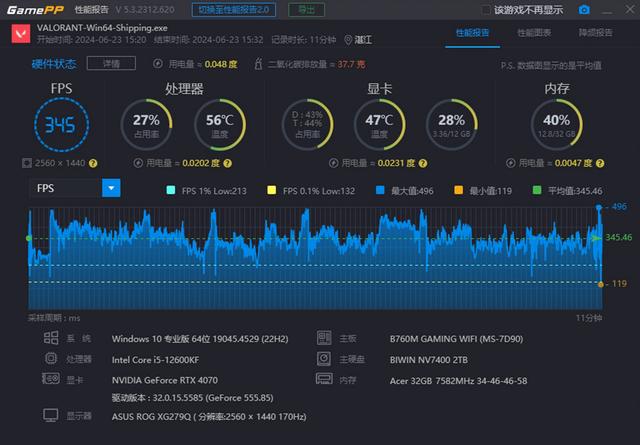Open help icon next to 2560 × 1440
Screen dimensions: 640x445
point(93,163)
